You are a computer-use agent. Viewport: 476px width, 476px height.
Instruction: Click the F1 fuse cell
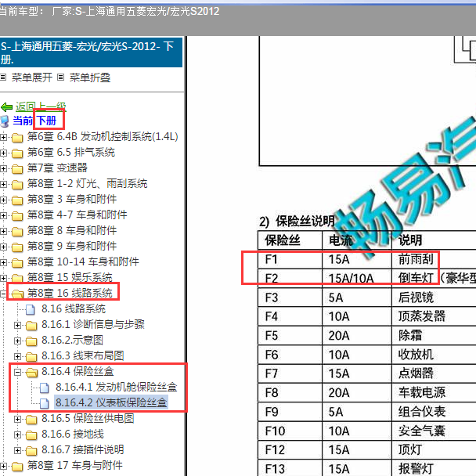[x=290, y=260]
